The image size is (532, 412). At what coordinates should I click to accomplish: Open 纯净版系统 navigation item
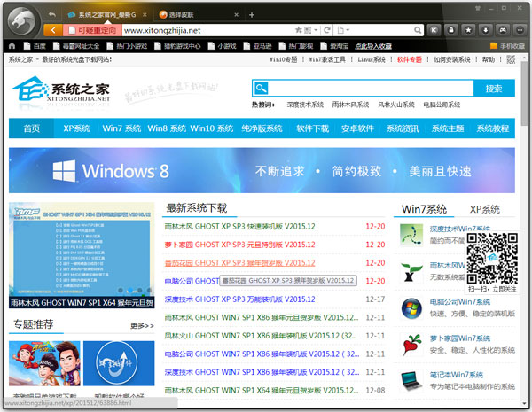262,128
